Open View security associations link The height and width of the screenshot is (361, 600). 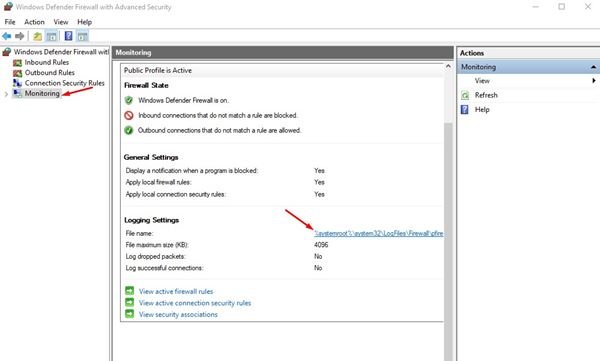[x=178, y=314]
